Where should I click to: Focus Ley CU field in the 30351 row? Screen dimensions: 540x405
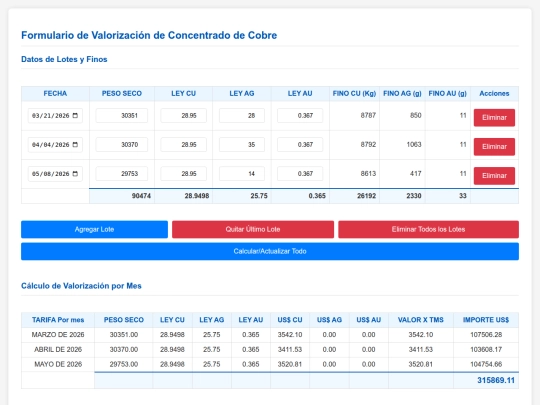(x=184, y=115)
